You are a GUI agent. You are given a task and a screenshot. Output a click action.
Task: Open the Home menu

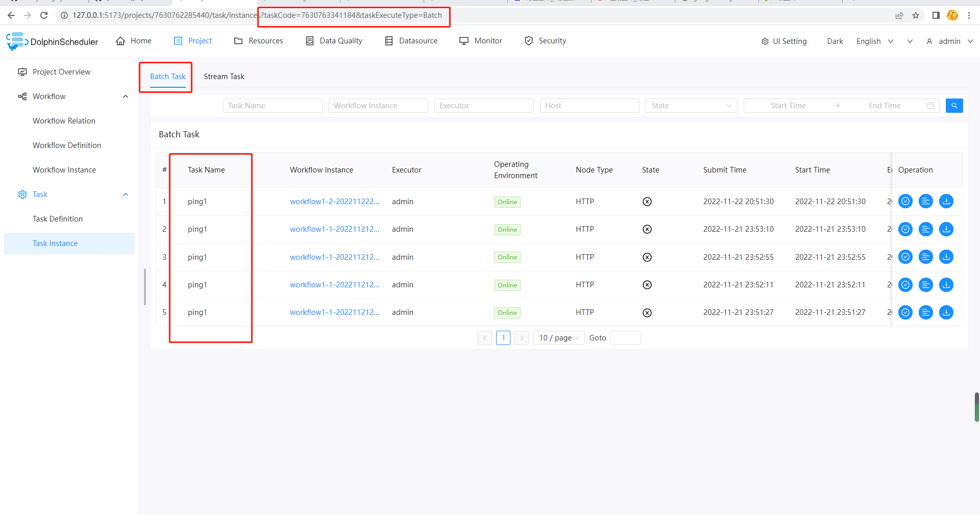tap(134, 41)
